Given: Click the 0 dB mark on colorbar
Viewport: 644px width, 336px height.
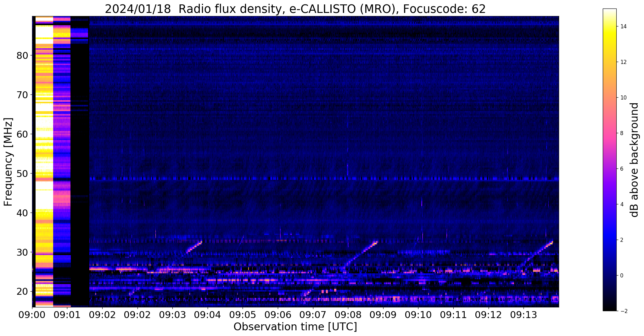Looking at the screenshot, I should (621, 276).
